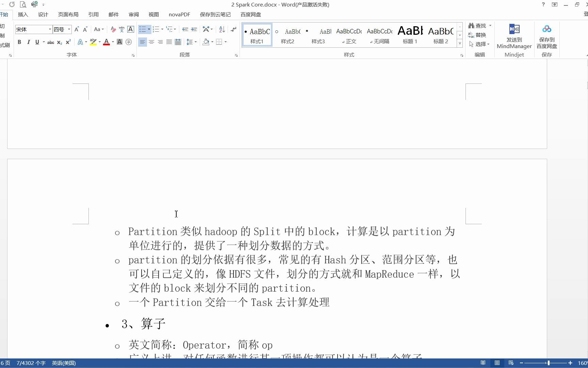Apply yellow text highlight color
Image resolution: width=588 pixels, height=368 pixels.
click(93, 42)
